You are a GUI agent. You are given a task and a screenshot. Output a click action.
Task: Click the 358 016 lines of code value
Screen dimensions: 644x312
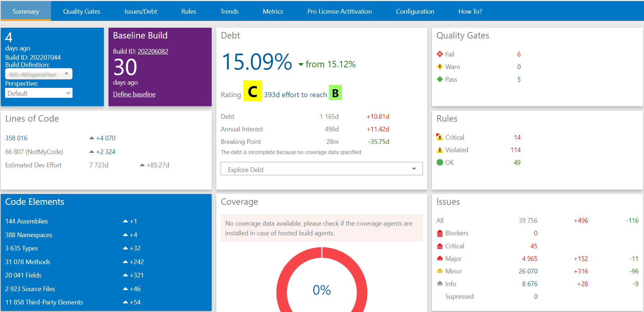tap(16, 138)
